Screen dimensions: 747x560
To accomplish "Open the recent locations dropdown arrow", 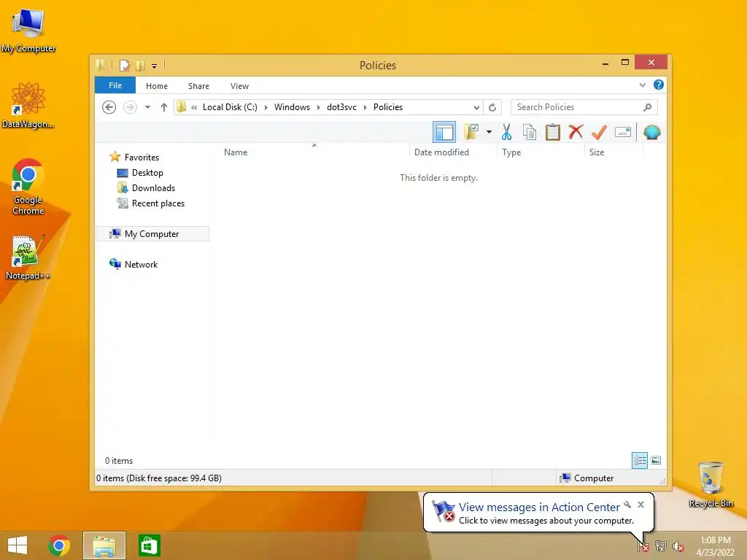I will (147, 107).
